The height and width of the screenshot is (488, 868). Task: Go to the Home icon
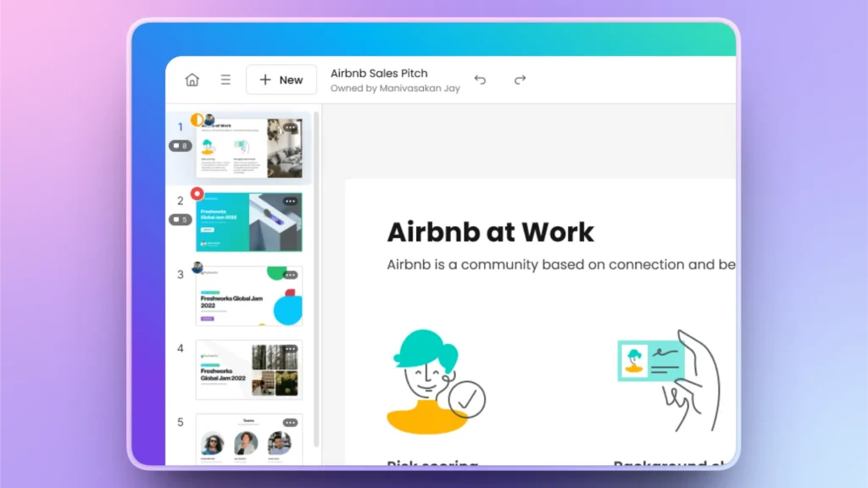[192, 80]
